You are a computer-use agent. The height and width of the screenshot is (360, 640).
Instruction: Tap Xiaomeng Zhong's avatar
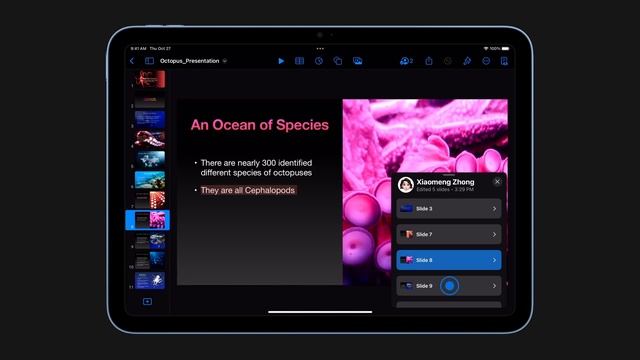pos(406,185)
